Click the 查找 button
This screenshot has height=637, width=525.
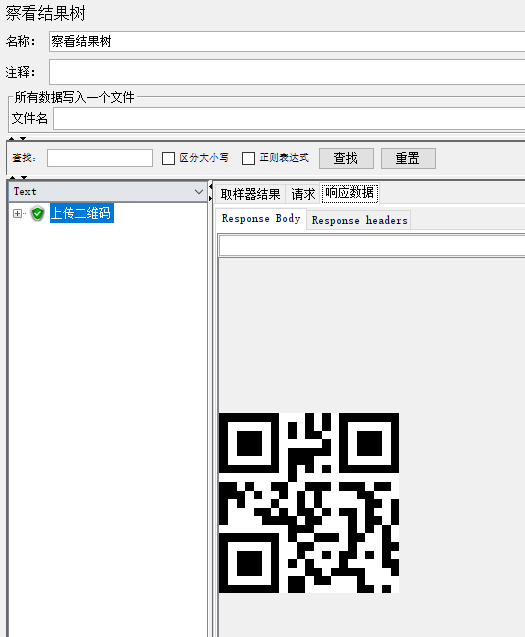(x=346, y=158)
